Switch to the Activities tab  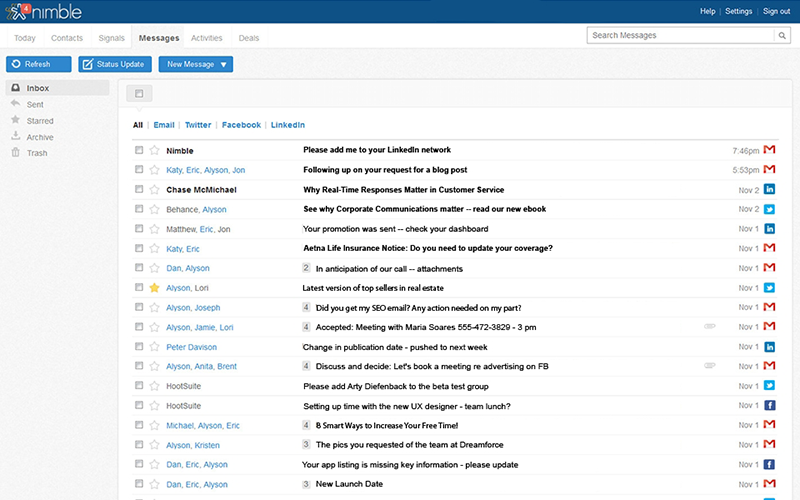(207, 38)
